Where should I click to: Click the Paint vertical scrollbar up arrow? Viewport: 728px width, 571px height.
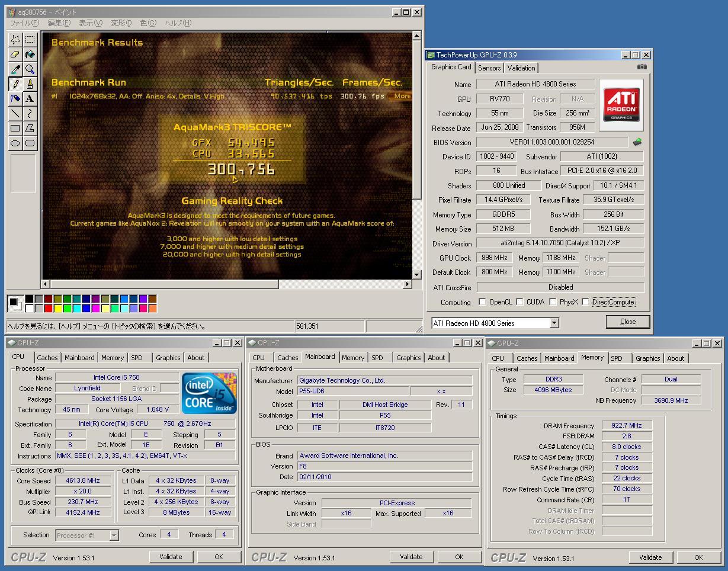416,37
